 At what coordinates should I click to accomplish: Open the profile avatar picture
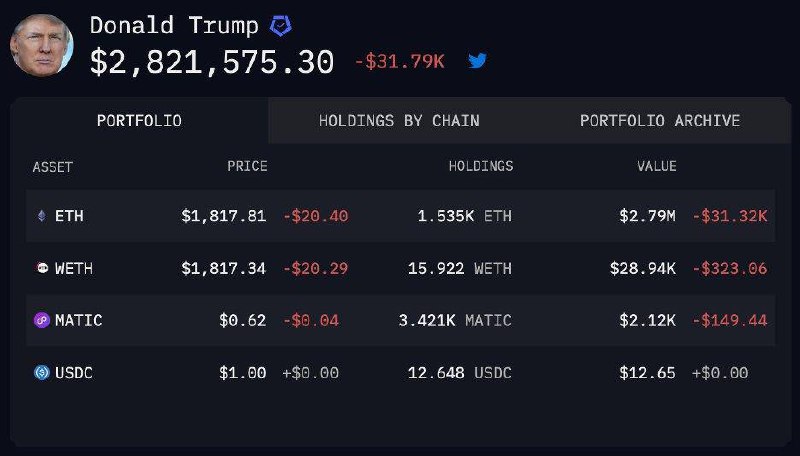coord(43,44)
